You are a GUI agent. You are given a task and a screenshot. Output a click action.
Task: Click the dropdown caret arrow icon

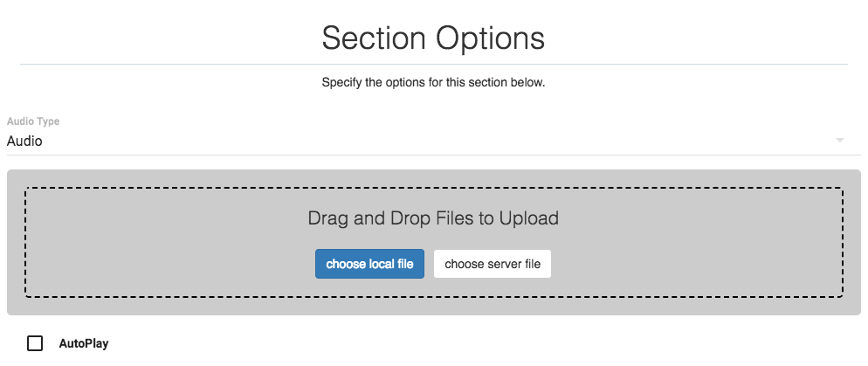coord(840,141)
